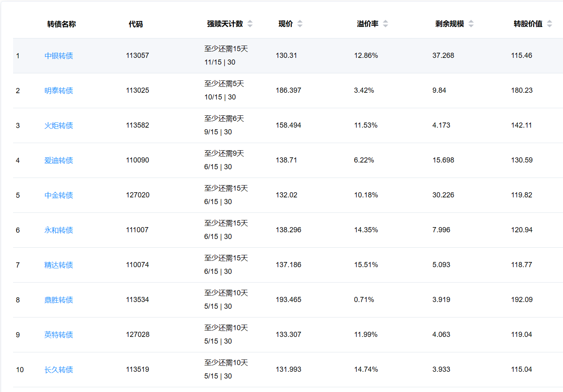Click the 转债名称 column header
This screenshot has width=563, height=392.
coord(61,24)
